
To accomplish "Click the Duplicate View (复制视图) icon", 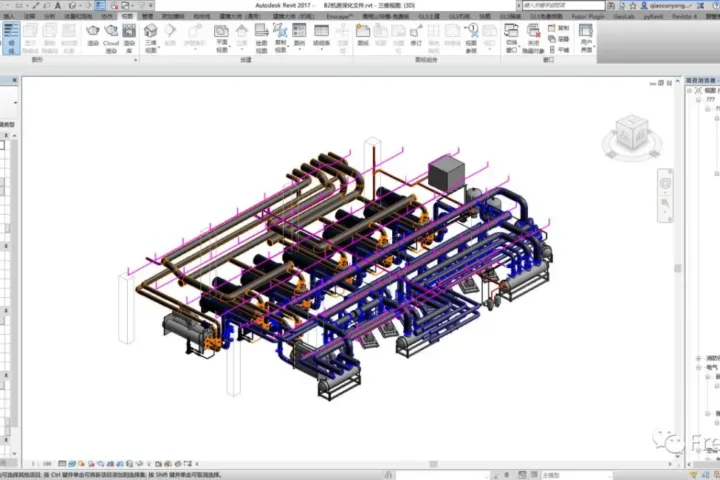I will coord(280,31).
